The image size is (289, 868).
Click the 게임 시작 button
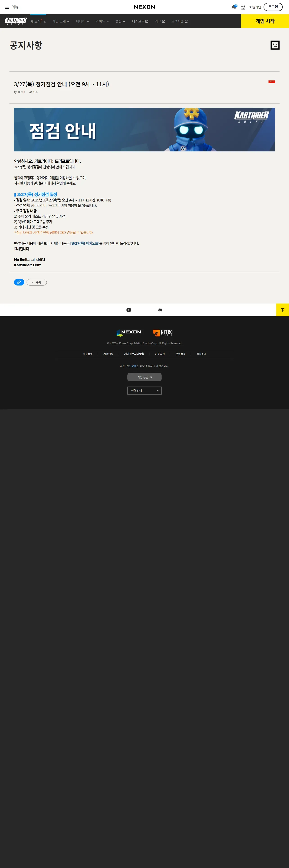265,21
